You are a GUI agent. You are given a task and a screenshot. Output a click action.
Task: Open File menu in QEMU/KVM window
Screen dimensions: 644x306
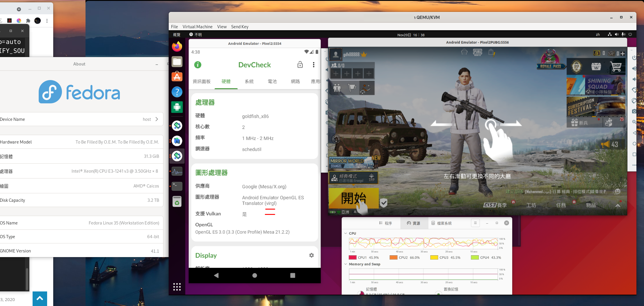click(x=175, y=26)
